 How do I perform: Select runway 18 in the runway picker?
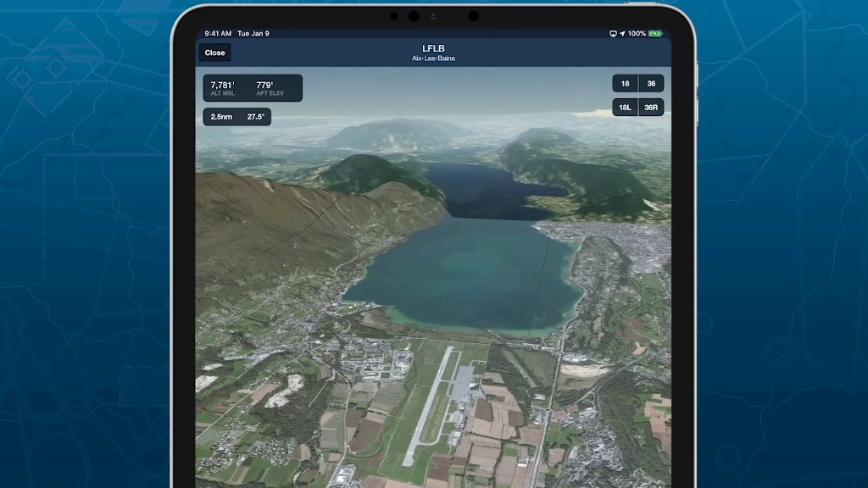click(x=625, y=84)
